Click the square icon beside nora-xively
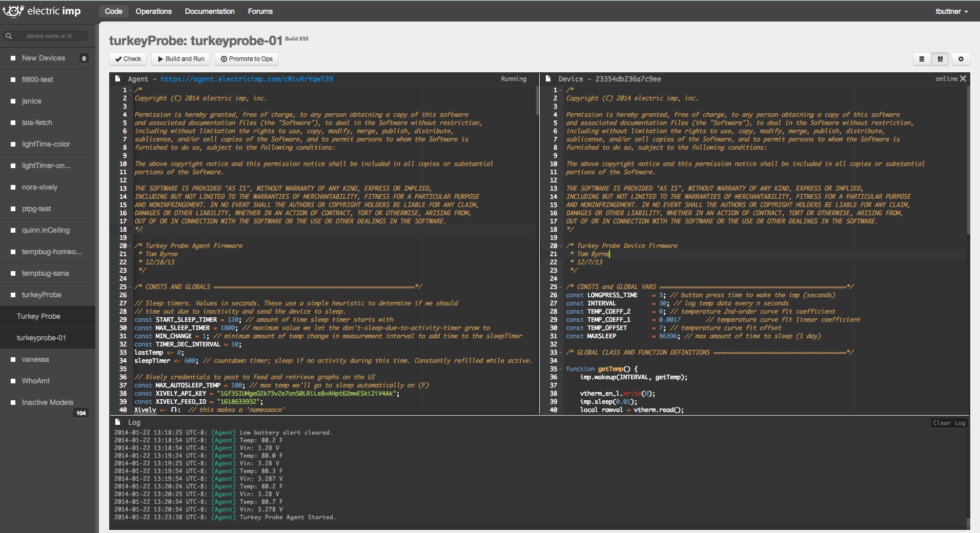 click(x=13, y=188)
